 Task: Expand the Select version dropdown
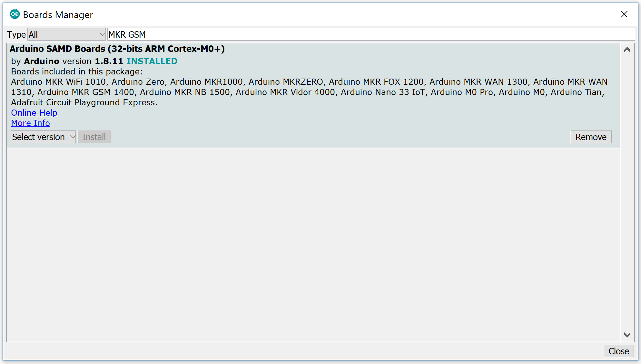coord(44,137)
